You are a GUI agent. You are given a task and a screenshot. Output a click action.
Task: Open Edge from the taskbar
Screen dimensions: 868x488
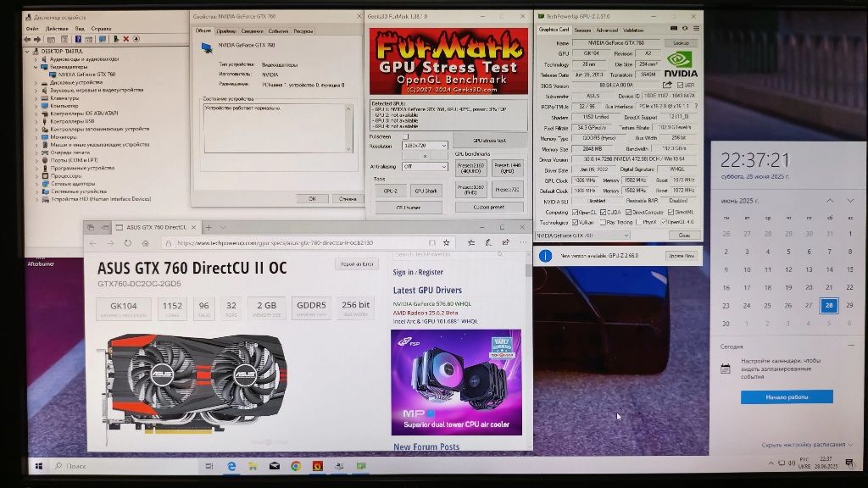pyautogui.click(x=231, y=466)
